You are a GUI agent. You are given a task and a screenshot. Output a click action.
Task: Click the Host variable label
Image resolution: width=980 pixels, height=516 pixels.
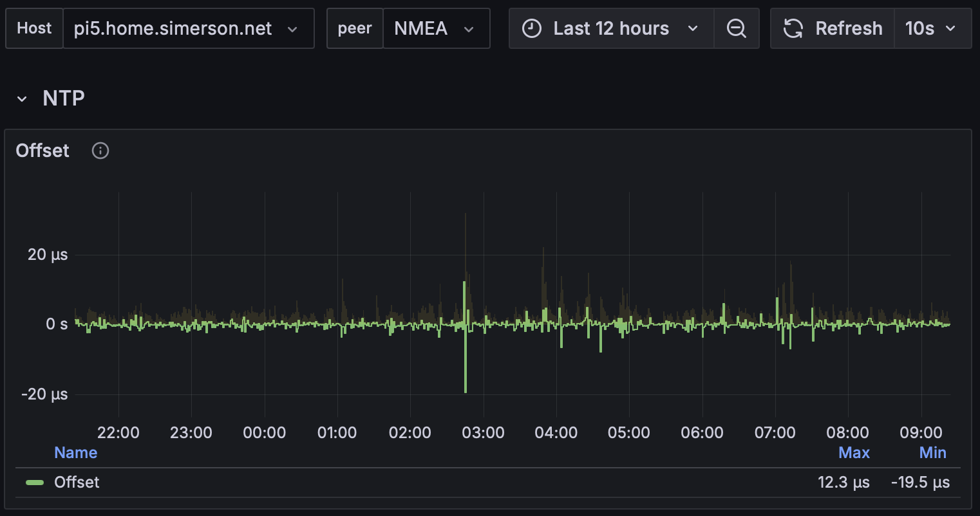[x=34, y=28]
